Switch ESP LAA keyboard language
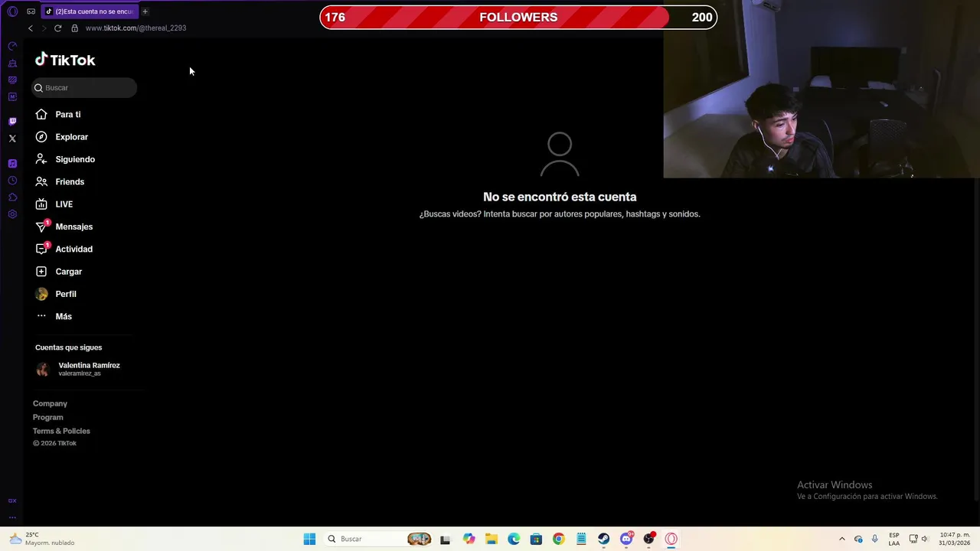This screenshot has height=551, width=980. tap(893, 539)
